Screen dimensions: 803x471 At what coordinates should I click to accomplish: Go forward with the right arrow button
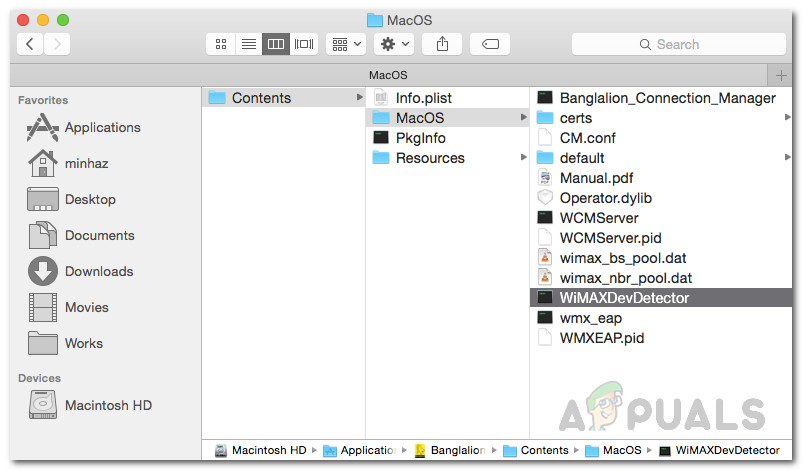(x=57, y=44)
